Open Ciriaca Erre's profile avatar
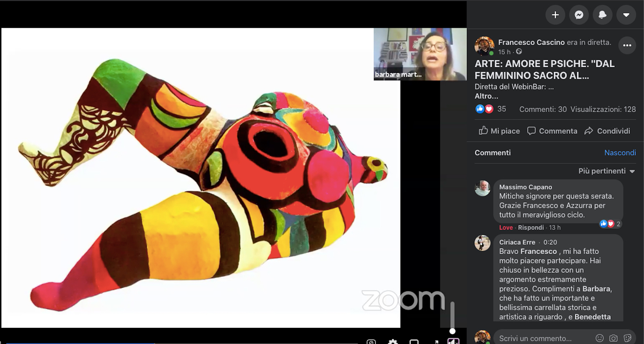Image resolution: width=644 pixels, height=344 pixels. pos(482,243)
